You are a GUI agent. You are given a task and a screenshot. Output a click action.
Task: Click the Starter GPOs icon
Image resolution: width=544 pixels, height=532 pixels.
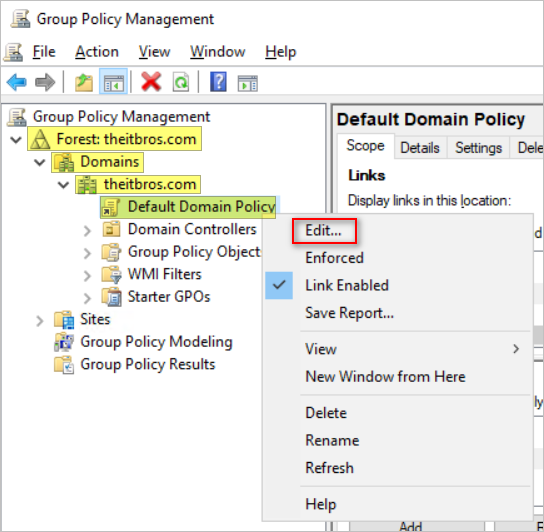(111, 297)
